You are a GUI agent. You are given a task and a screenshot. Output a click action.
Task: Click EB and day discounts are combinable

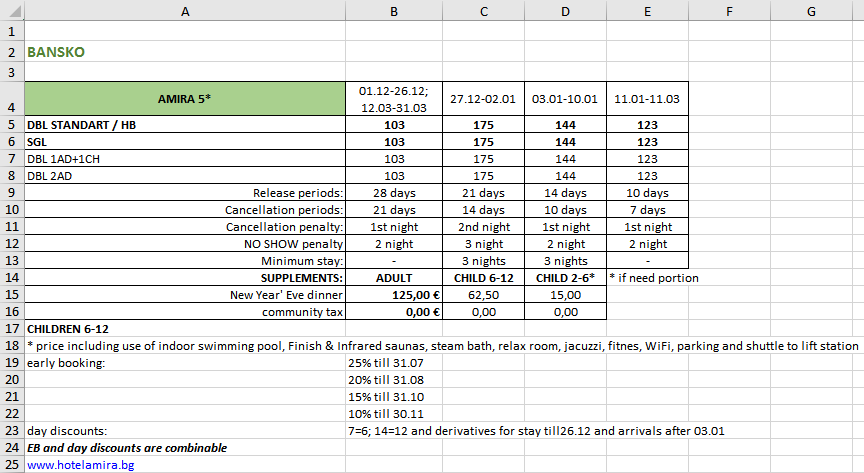pyautogui.click(x=127, y=448)
